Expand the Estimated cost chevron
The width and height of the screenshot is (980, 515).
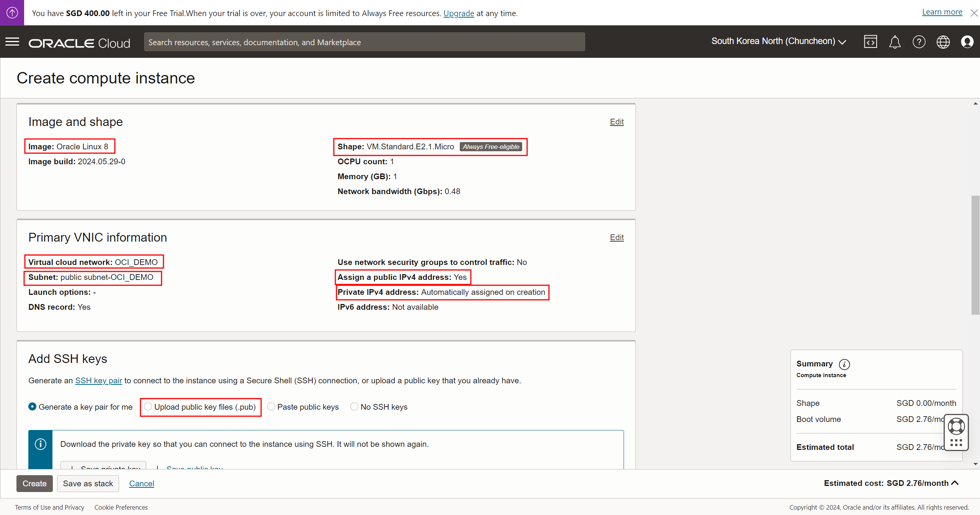click(x=955, y=483)
